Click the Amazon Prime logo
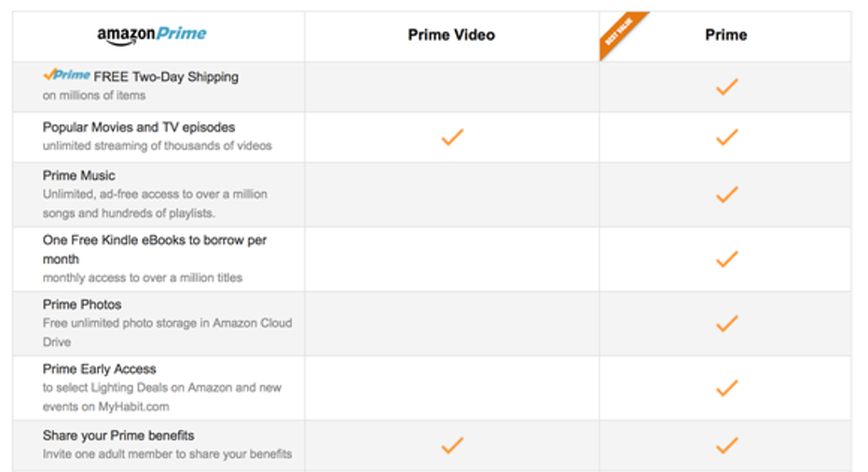The image size is (868, 472). pyautogui.click(x=152, y=35)
